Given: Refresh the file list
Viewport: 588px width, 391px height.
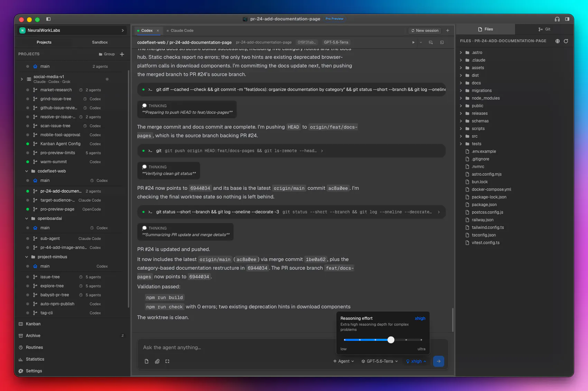Looking at the screenshot, I should [566, 41].
